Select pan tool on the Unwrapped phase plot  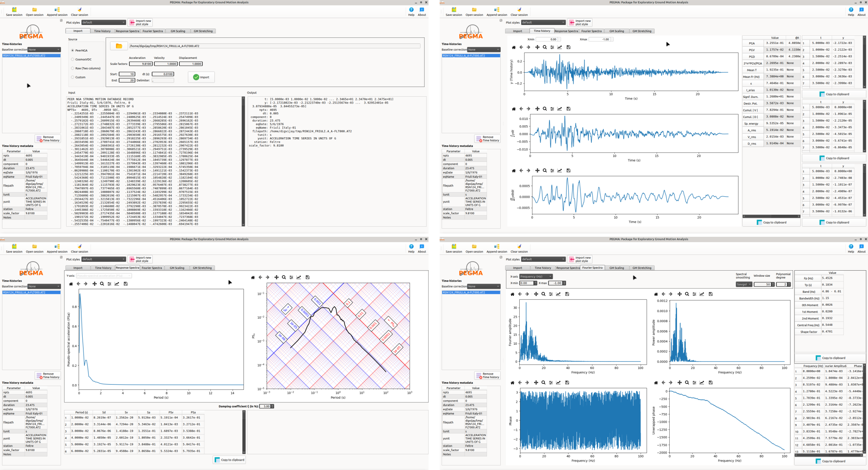[x=680, y=383]
